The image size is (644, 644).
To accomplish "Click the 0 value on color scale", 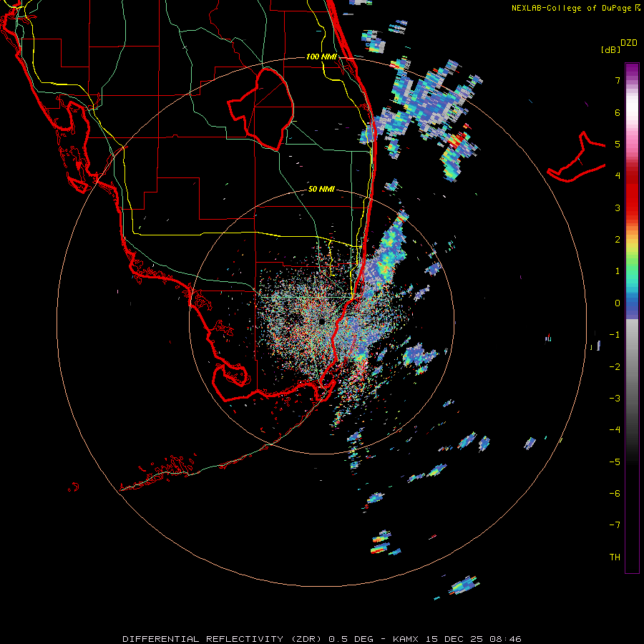I will tap(618, 303).
